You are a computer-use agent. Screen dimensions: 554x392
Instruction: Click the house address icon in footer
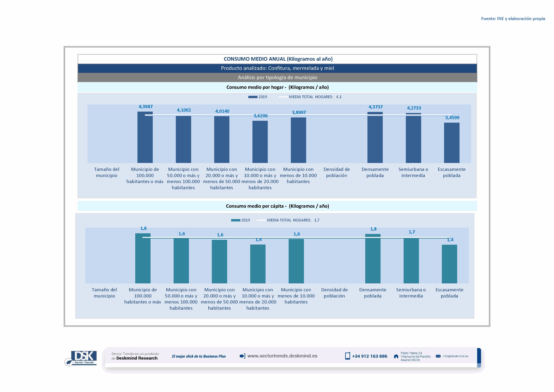point(396,356)
